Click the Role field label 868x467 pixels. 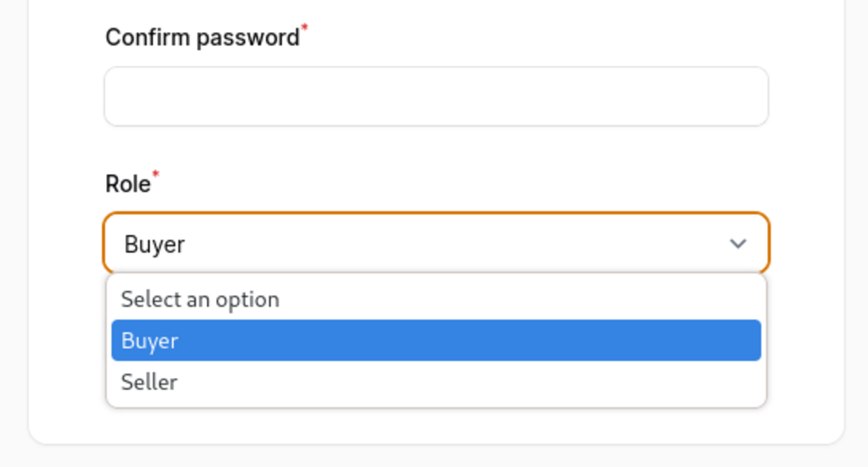click(127, 184)
